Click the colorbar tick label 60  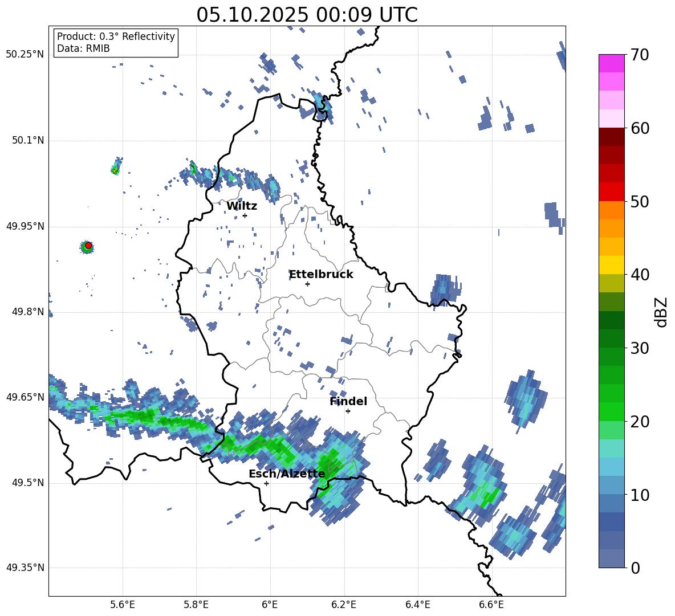click(x=639, y=128)
